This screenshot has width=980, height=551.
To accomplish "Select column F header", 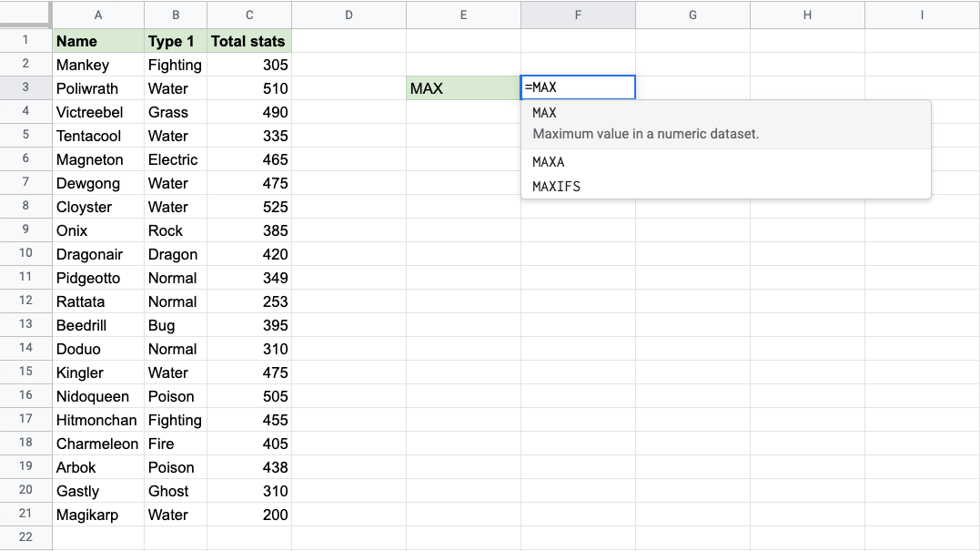I will [578, 15].
